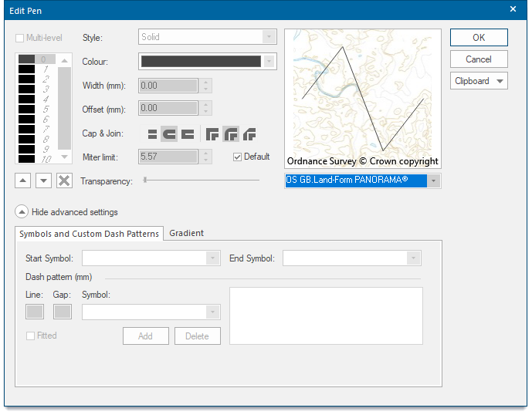Delete pen level with X button
Image resolution: width=532 pixels, height=415 pixels.
[x=64, y=181]
